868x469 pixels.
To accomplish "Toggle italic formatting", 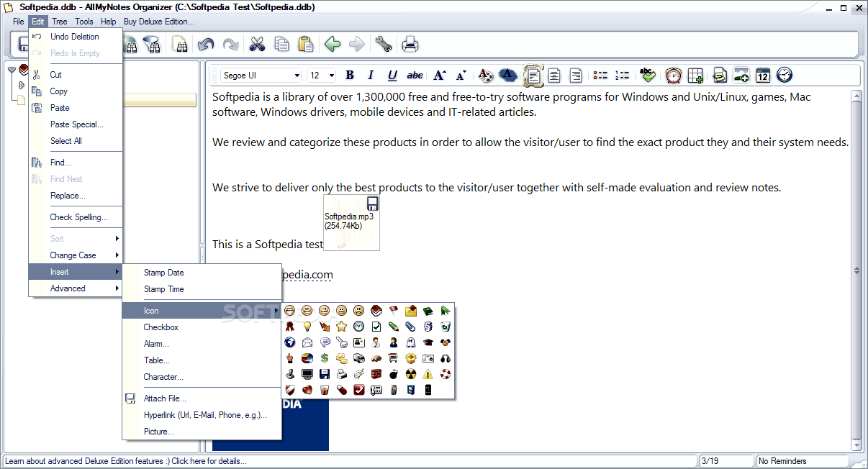I will coord(371,75).
